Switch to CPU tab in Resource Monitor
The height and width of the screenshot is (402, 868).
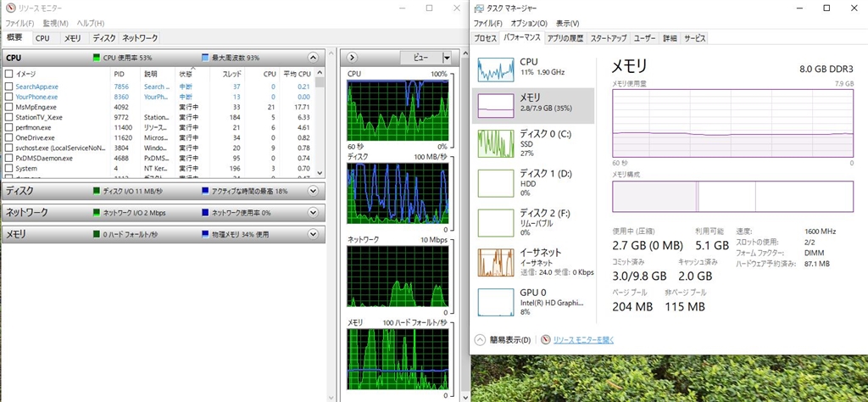pyautogui.click(x=42, y=38)
